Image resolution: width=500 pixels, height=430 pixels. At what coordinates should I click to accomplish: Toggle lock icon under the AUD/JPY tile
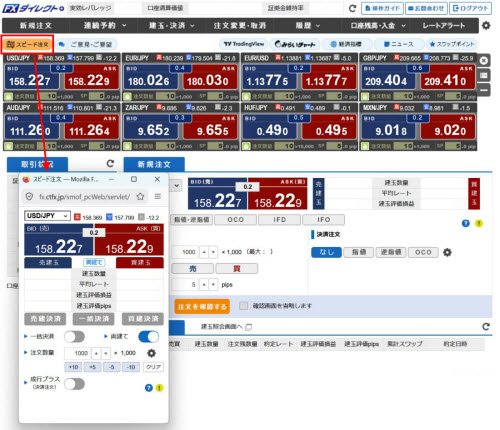coord(8,146)
